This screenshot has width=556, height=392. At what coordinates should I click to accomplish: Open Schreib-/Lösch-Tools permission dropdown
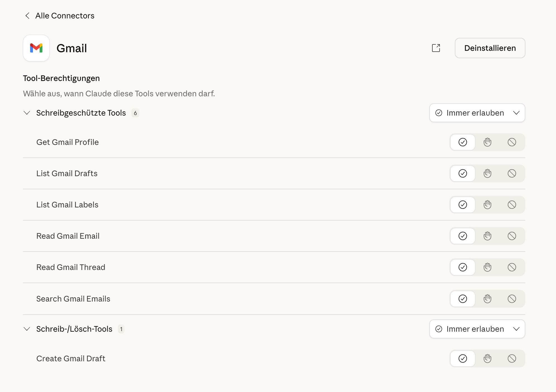click(477, 329)
